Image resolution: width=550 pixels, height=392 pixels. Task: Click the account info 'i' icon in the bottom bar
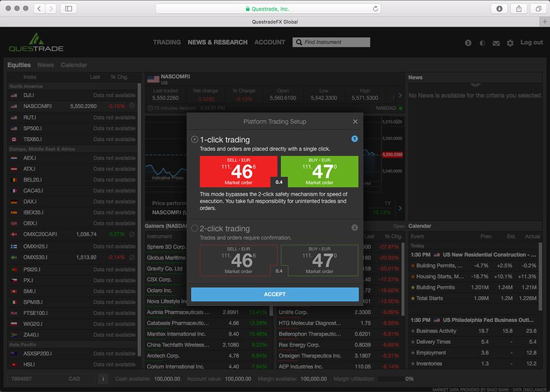[103, 379]
